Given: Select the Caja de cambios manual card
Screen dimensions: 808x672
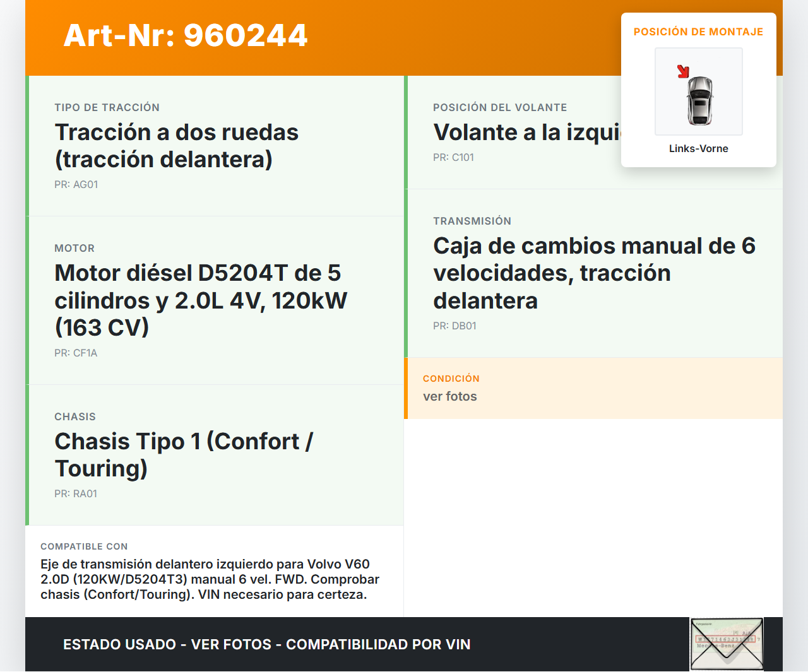Looking at the screenshot, I should pyautogui.click(x=593, y=273).
